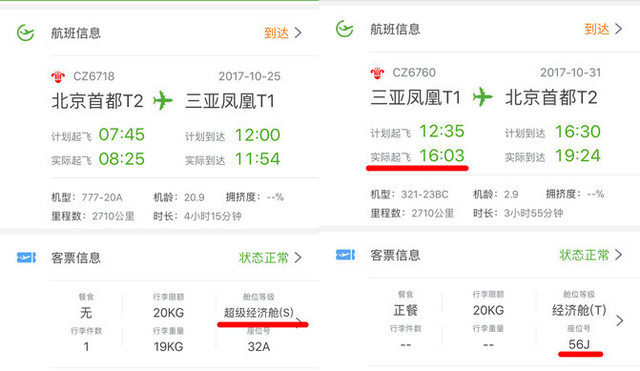Tap the right 状态正常 ticket status
This screenshot has height=371, width=640.
point(584,255)
